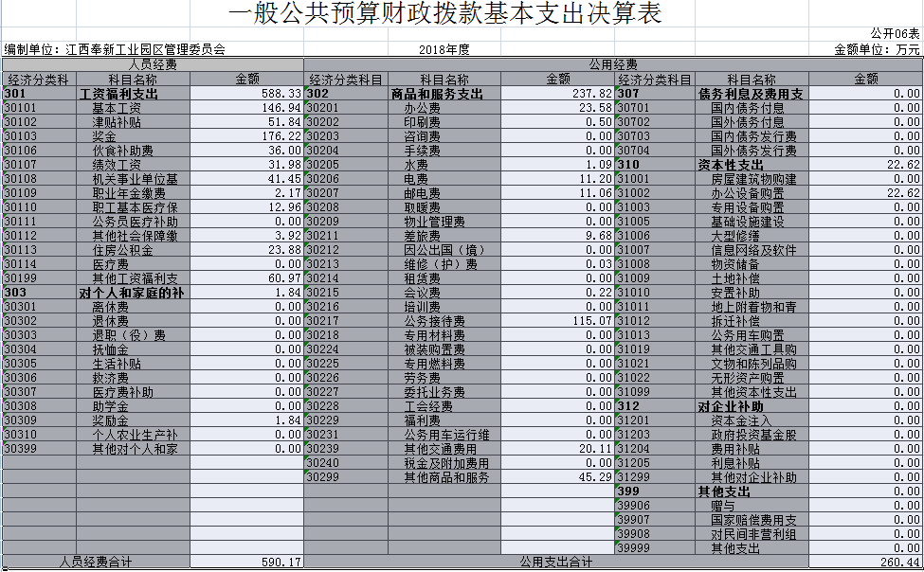Viewport: 924px width, 572px height.
Task: Select the 588.33 amount cell
Action: pos(246,94)
